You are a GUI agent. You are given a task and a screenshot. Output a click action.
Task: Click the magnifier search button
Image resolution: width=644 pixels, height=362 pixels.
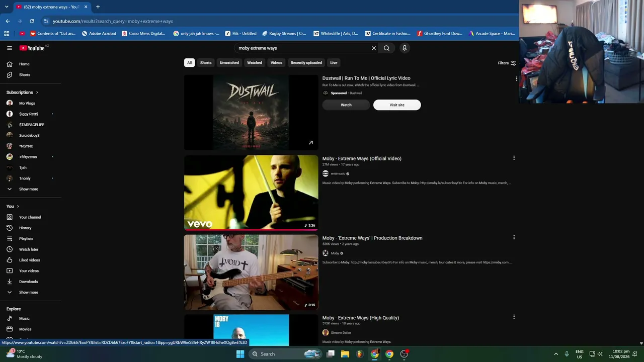[x=386, y=48]
